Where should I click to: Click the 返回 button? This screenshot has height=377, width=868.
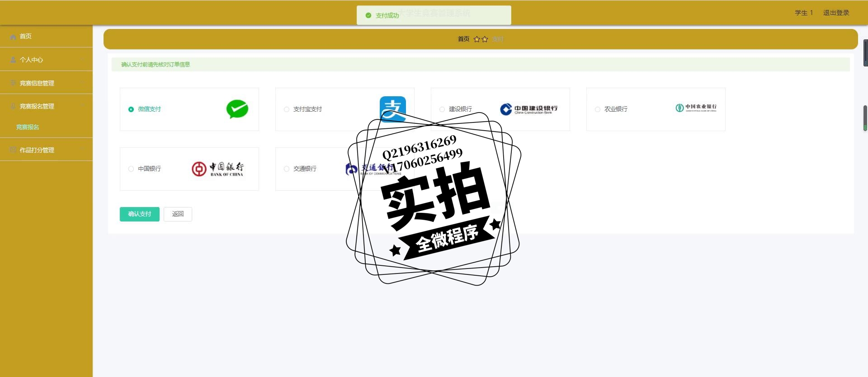click(x=178, y=214)
